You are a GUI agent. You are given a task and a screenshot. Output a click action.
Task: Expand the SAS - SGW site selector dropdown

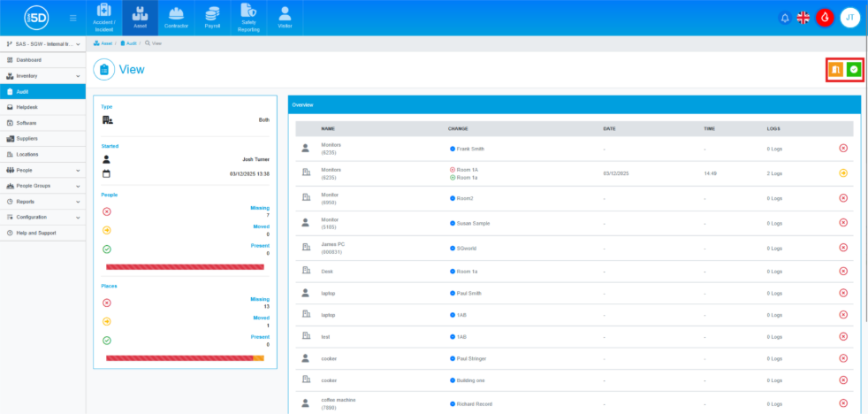[x=42, y=43]
